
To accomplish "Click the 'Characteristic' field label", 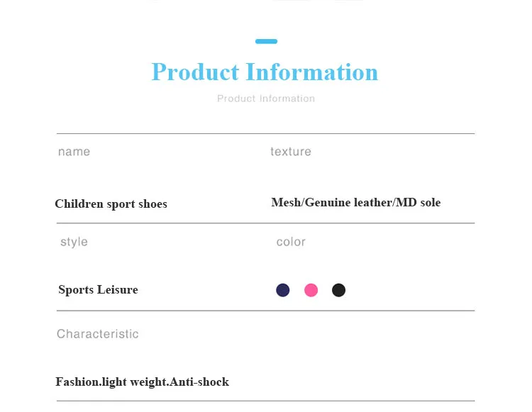I will coord(98,334).
